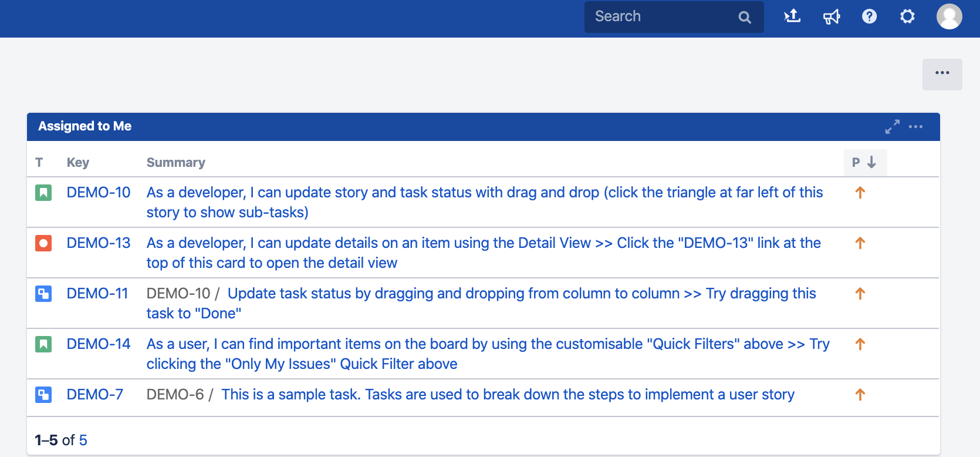Click the bug type icon for DEMO-13
Screen dimensions: 980x457
[x=43, y=243]
